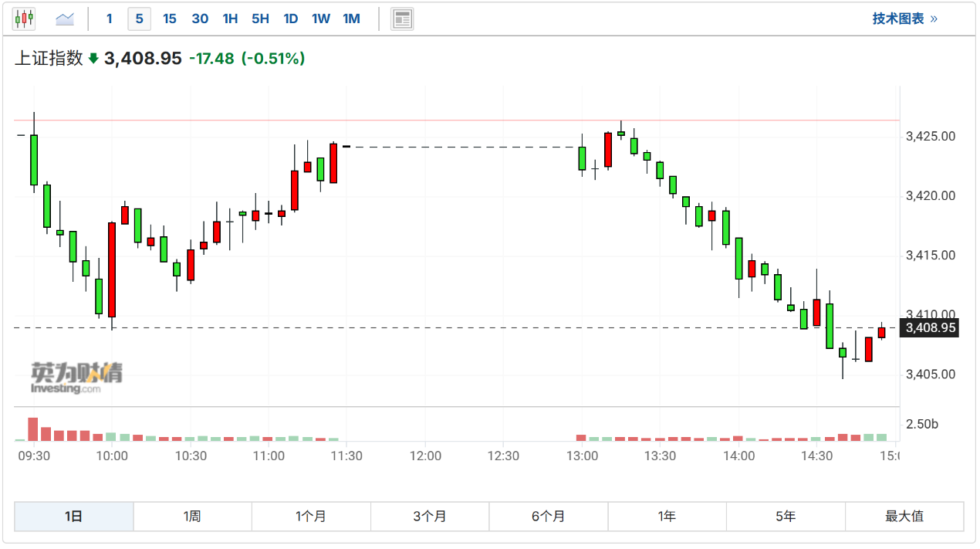980x549 pixels.
Task: Change the interval to 5H
Action: 260,19
